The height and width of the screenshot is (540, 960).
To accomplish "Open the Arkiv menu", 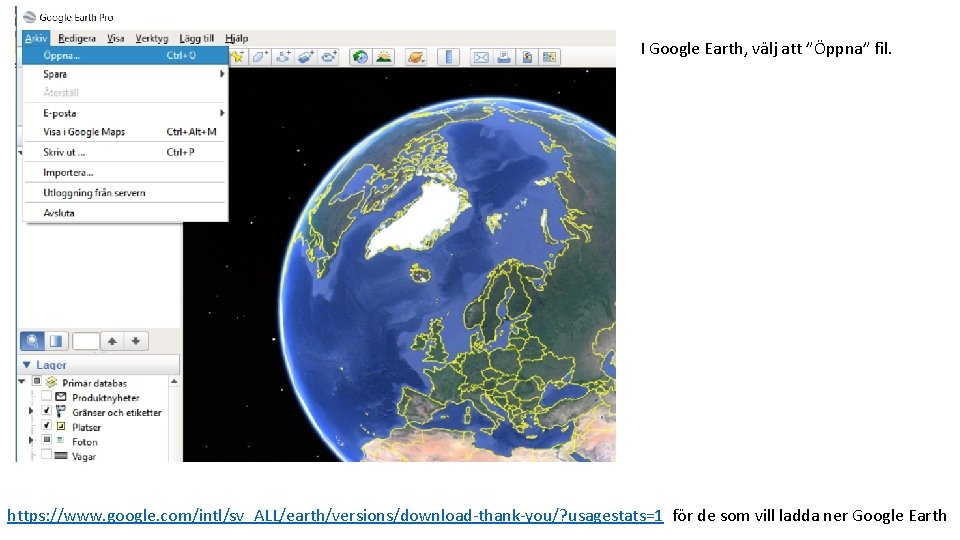I will (x=36, y=38).
